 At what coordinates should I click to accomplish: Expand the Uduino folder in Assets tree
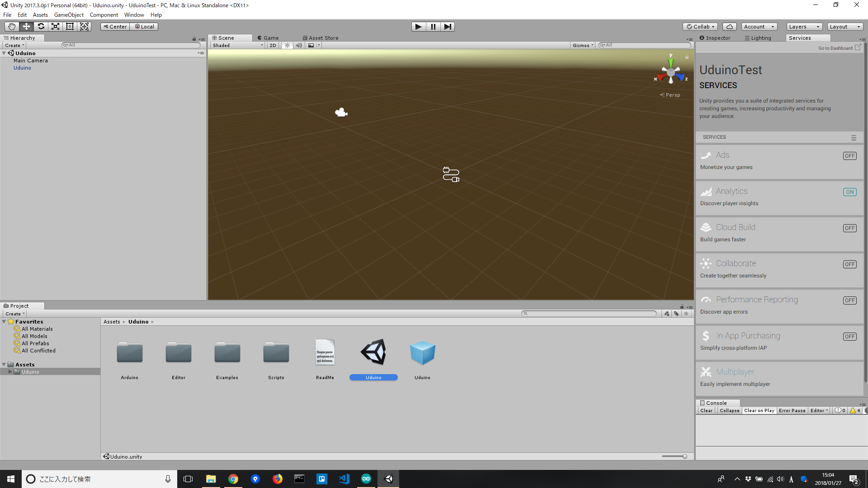click(x=10, y=371)
